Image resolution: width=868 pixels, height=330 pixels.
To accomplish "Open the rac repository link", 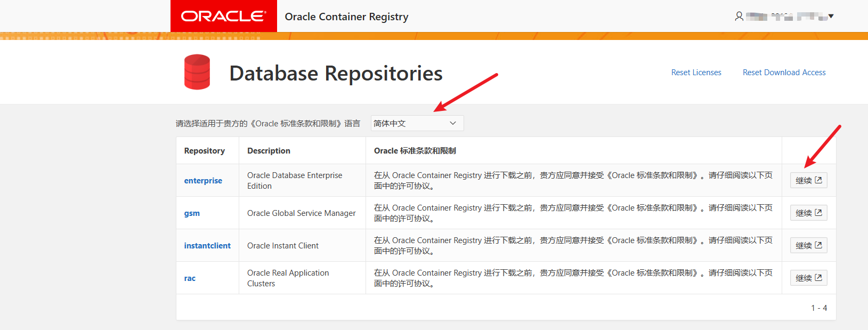I will coord(190,278).
